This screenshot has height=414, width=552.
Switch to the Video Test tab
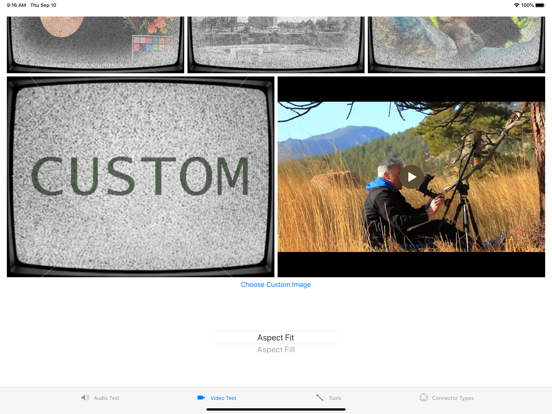click(217, 398)
